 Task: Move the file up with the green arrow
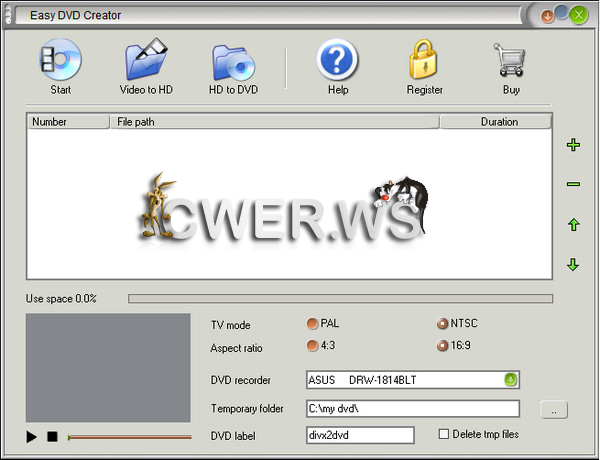tap(573, 225)
